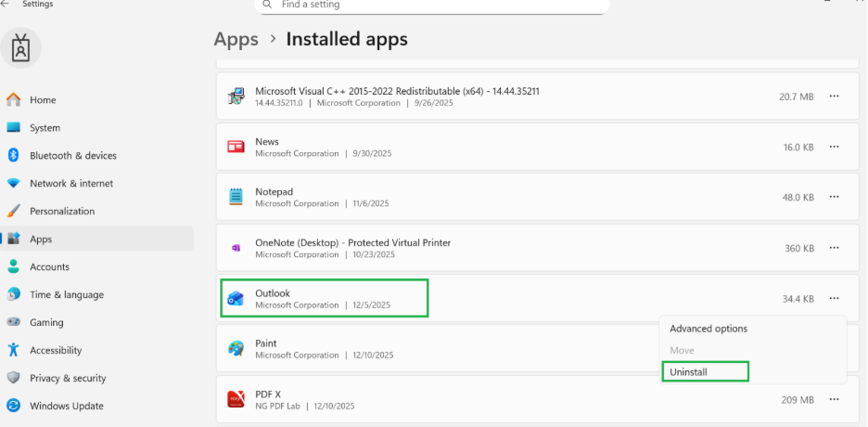Click the NG PDF Lab publisher text
The height and width of the screenshot is (427, 868).
click(277, 406)
